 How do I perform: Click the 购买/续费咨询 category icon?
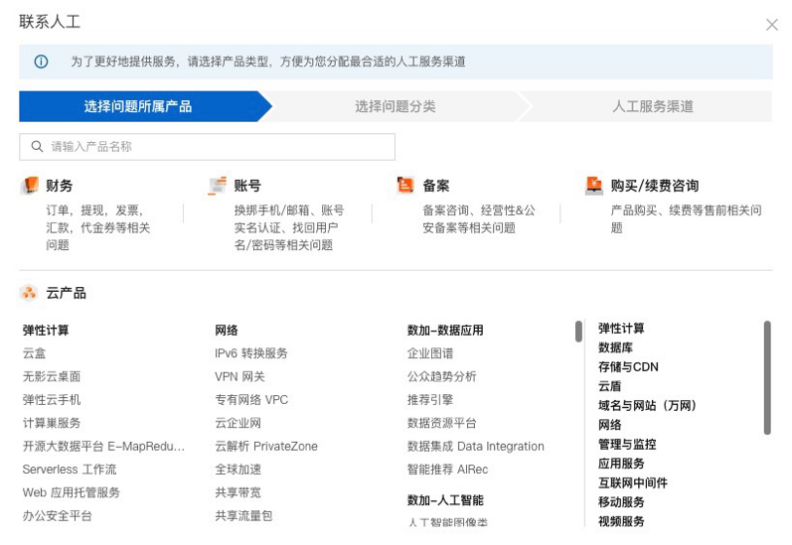(x=594, y=185)
